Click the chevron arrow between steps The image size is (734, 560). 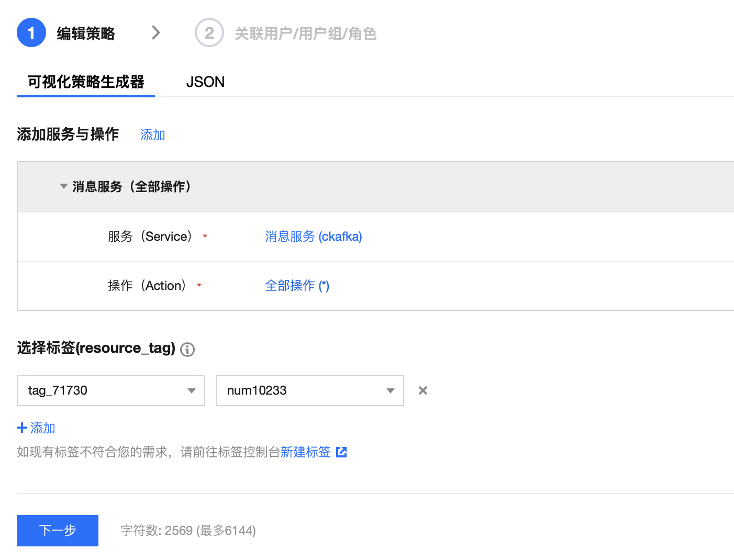(x=155, y=33)
